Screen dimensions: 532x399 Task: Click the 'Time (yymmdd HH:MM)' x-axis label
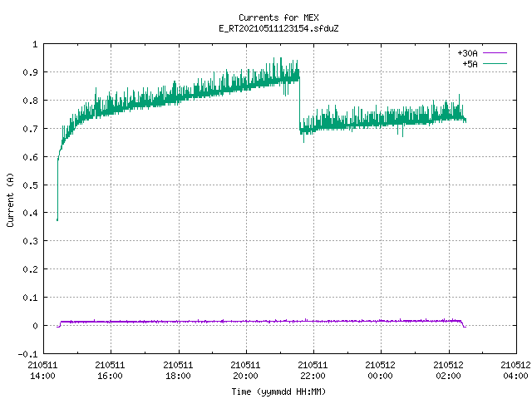[278, 392]
